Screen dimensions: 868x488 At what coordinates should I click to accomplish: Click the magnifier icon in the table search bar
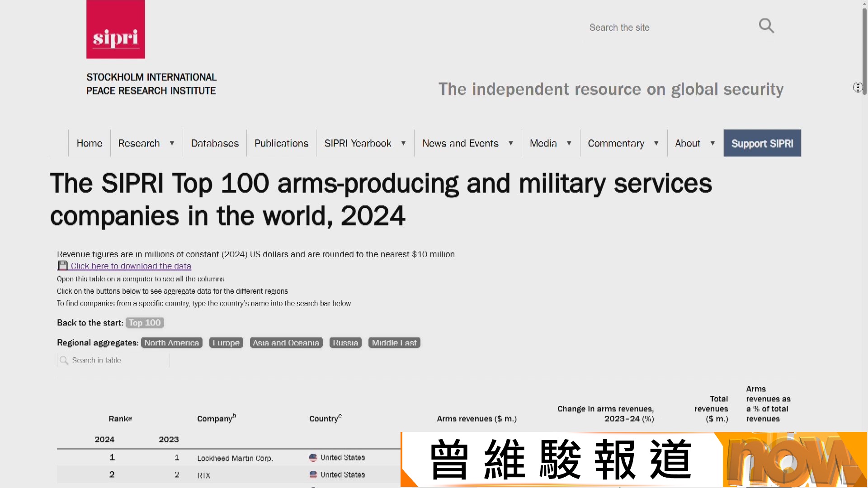(64, 360)
